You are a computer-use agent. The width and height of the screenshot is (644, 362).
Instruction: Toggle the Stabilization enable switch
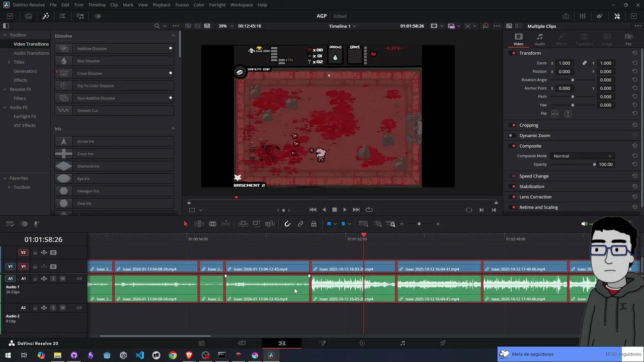tap(513, 187)
